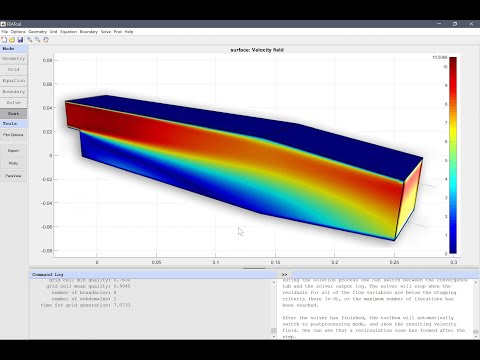The height and width of the screenshot is (360, 480).
Task: Open the Plot Options dialog
Action: (14, 135)
